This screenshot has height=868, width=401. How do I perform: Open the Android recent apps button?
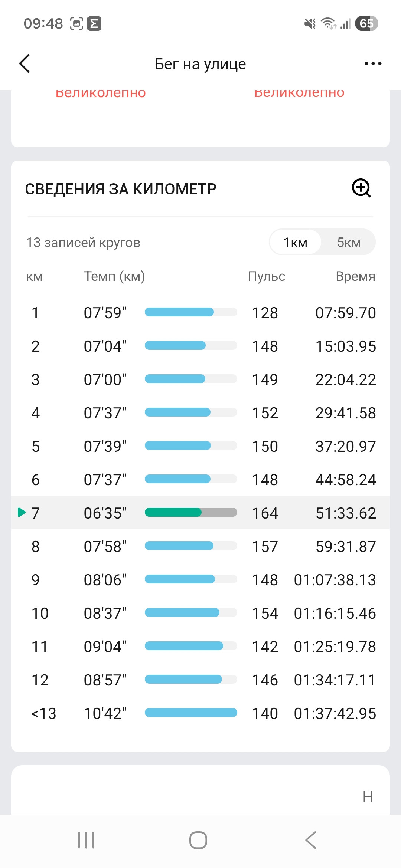point(86,840)
